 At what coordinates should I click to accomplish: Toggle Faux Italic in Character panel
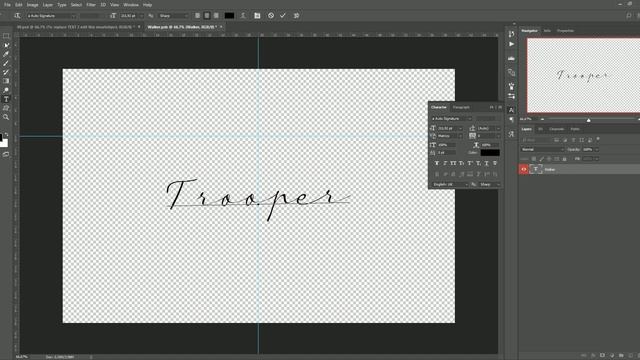point(445,163)
